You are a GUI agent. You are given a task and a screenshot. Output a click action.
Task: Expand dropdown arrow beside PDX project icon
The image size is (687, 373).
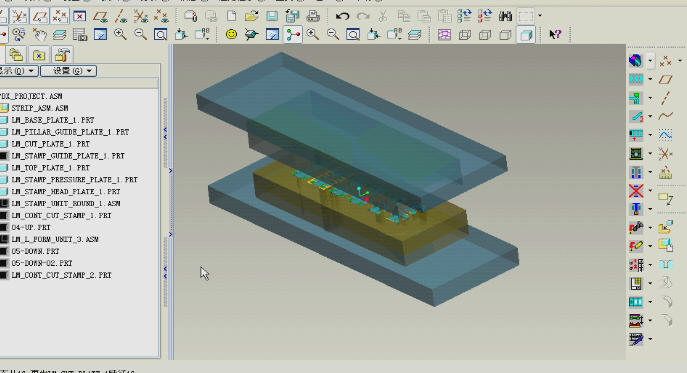click(650, 60)
